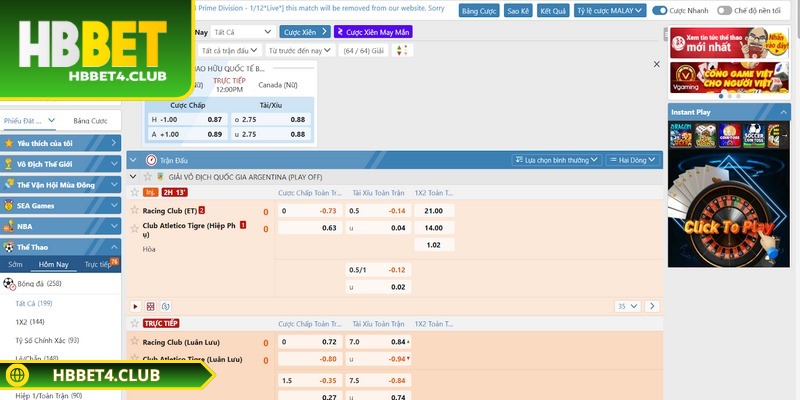This screenshot has height=400, width=800.
Task: Switch to the Hôm Nay tab
Action: (x=54, y=264)
